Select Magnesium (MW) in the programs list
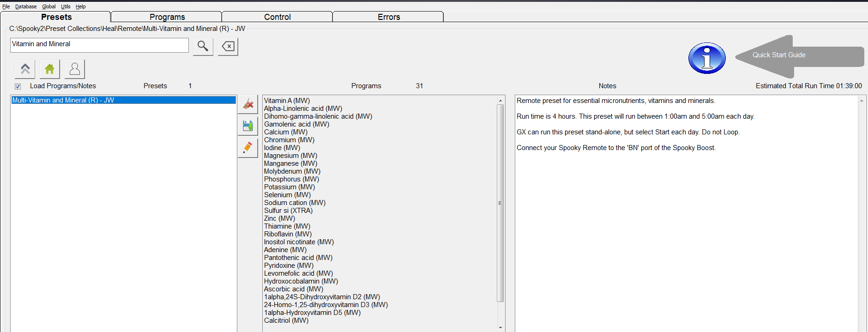The height and width of the screenshot is (332, 868). click(x=290, y=156)
